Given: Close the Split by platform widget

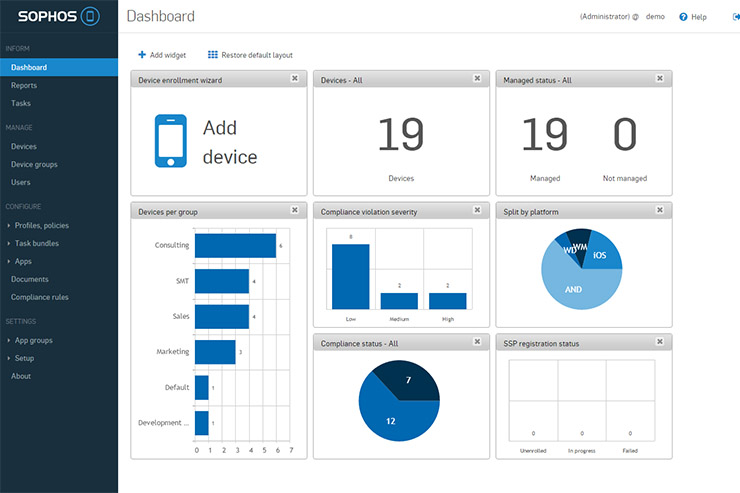Looking at the screenshot, I should click(658, 210).
